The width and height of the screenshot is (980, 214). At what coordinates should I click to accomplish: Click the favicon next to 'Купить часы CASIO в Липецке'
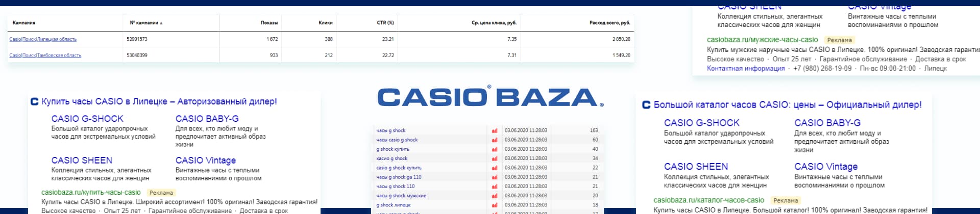pos(35,101)
